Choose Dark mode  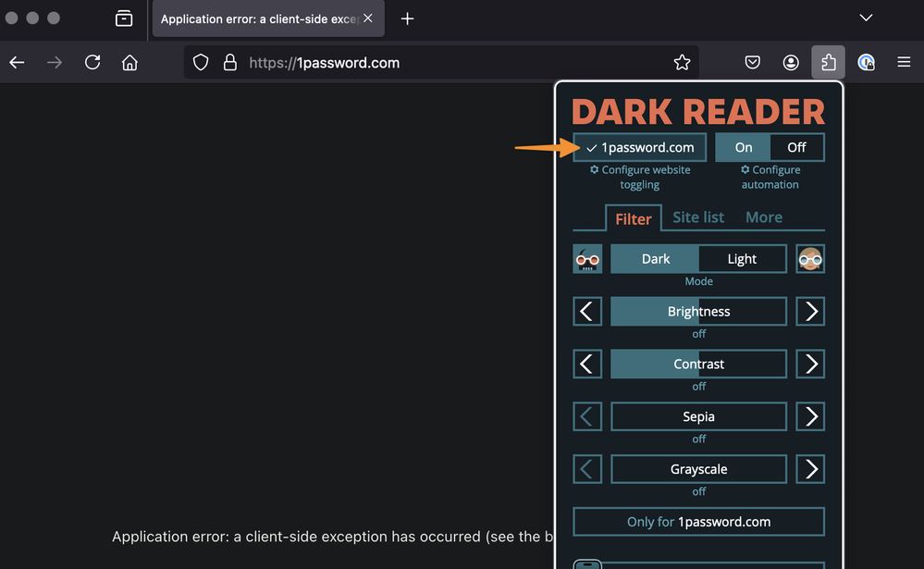point(655,259)
